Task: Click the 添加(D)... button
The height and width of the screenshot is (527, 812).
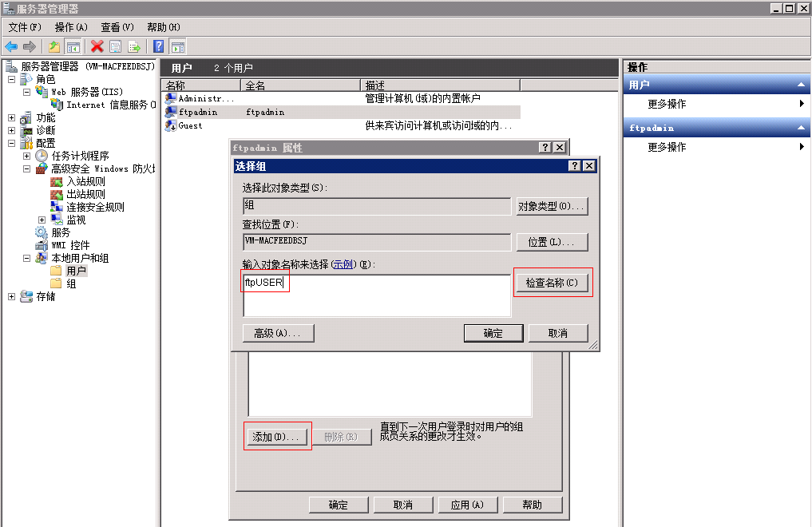Action: pos(278,437)
